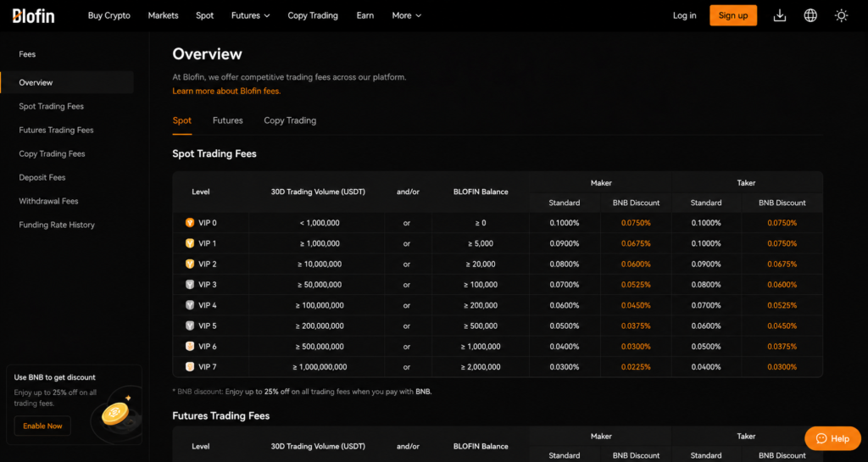Click the VIP 5 badge icon
This screenshot has height=462, width=868.
pyautogui.click(x=190, y=326)
